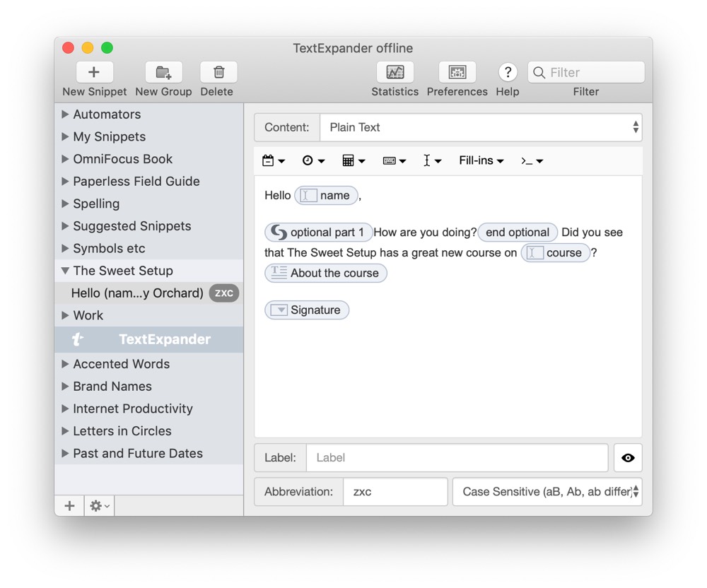
Task: Click the Abbreviation field containing zxc
Action: pyautogui.click(x=395, y=492)
